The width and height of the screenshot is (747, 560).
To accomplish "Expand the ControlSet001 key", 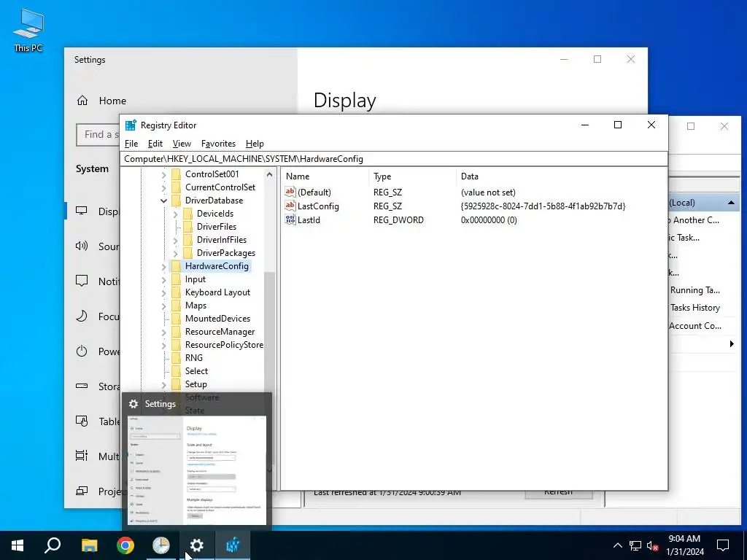I will tap(164, 175).
